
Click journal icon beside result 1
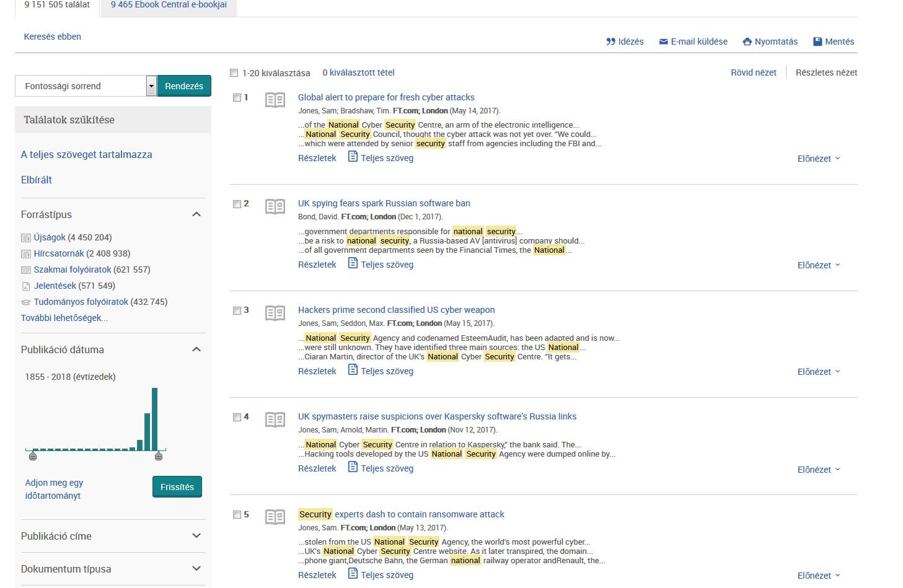[275, 100]
